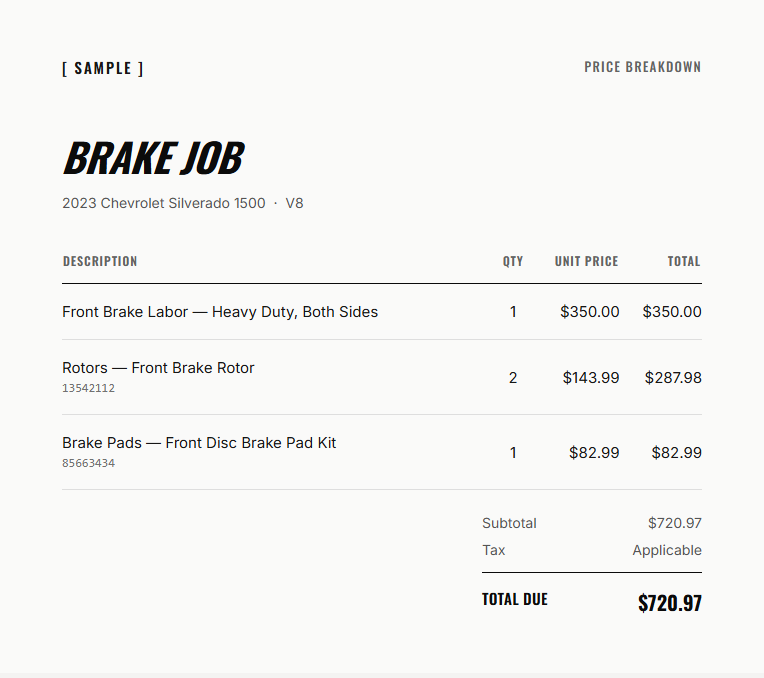Click rotor part number 13542112

click(88, 388)
